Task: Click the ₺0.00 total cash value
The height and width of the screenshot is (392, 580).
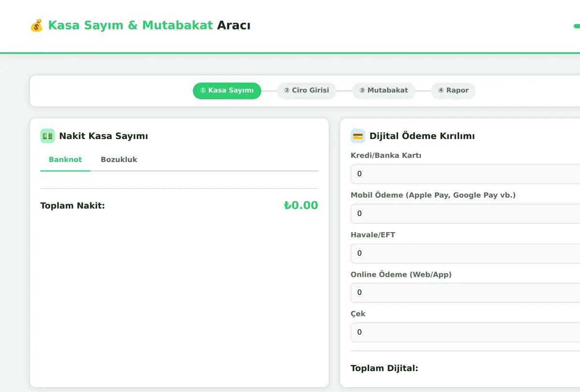Action: (301, 205)
